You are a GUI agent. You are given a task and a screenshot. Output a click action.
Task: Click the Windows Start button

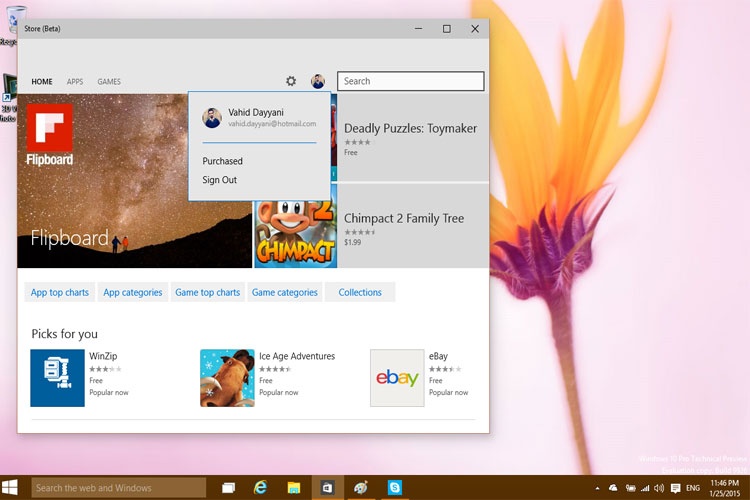click(x=10, y=488)
